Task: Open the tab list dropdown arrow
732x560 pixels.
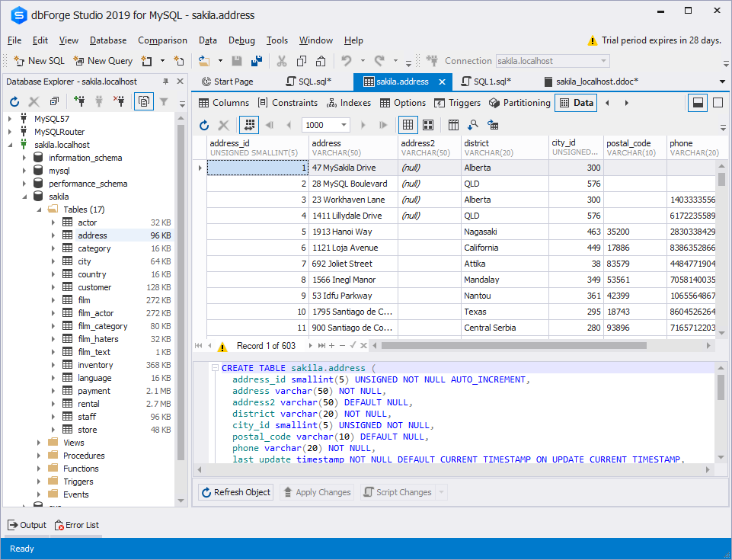Action: point(722,82)
